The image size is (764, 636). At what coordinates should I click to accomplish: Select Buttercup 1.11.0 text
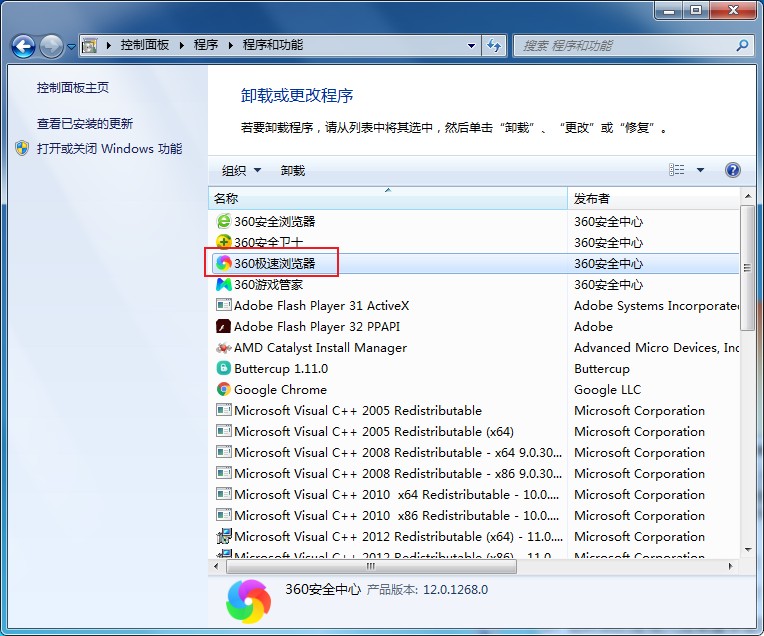(x=281, y=368)
